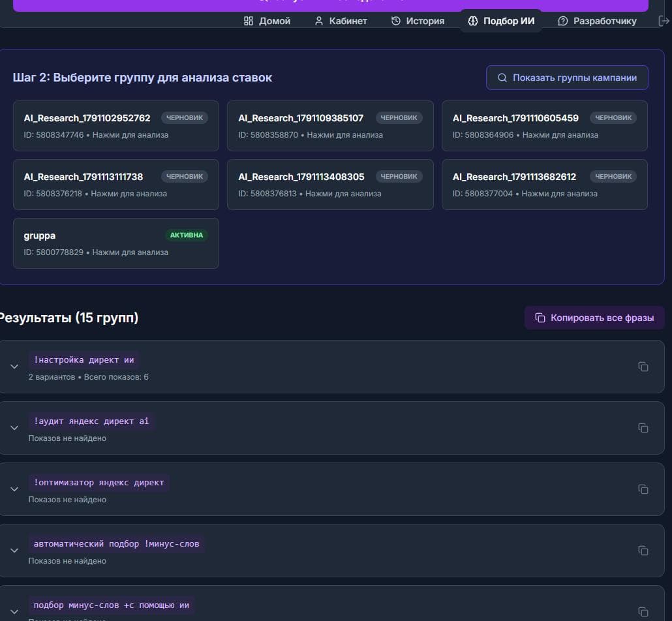672x621 pixels.
Task: Click the 'Шаг 2: Выберите группу' heading
Action: pos(142,78)
